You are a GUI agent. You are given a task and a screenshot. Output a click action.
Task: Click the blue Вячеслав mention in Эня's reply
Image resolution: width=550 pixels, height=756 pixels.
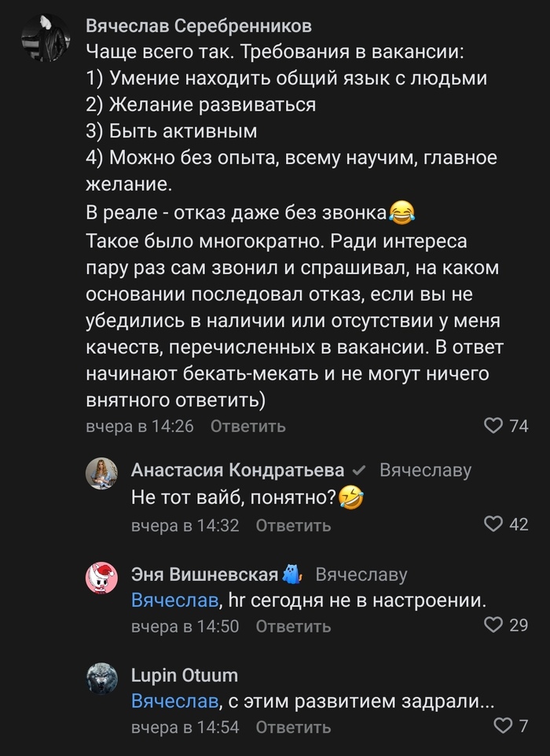click(x=174, y=601)
